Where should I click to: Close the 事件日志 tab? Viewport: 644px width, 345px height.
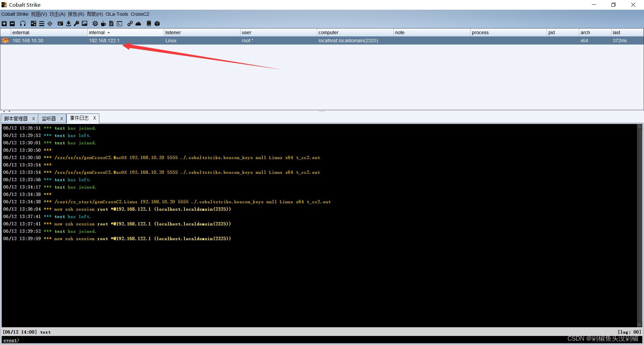coord(95,118)
